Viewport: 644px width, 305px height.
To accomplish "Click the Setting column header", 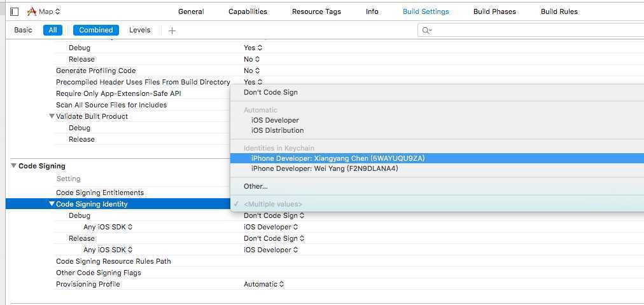I will point(69,179).
